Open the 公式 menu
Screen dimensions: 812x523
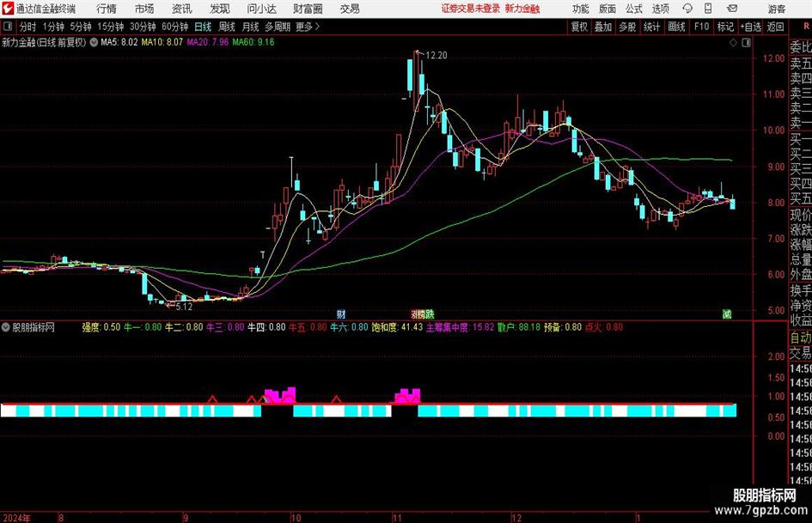click(634, 9)
